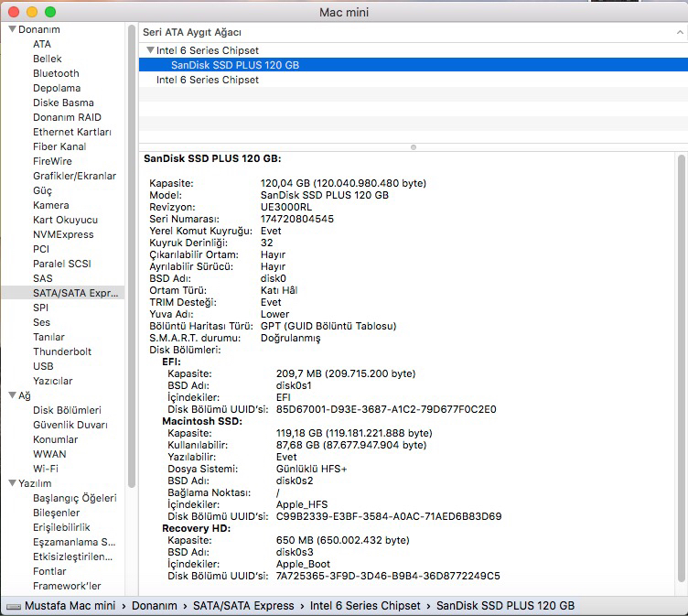This screenshot has width=688, height=616.
Task: Select USB in the sidebar
Action: (x=43, y=366)
